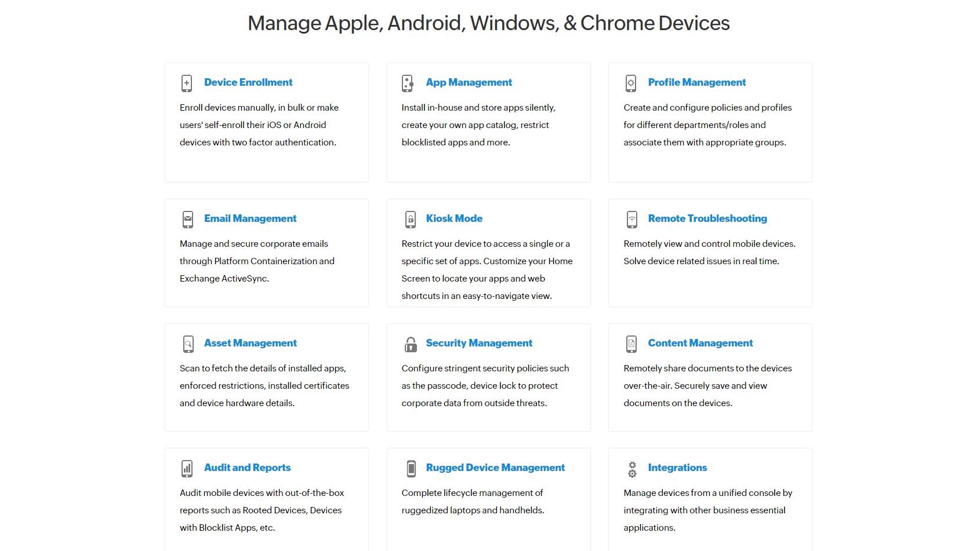
Task: Click the Remote Troubleshooting wifi-phone icon
Action: click(x=632, y=219)
